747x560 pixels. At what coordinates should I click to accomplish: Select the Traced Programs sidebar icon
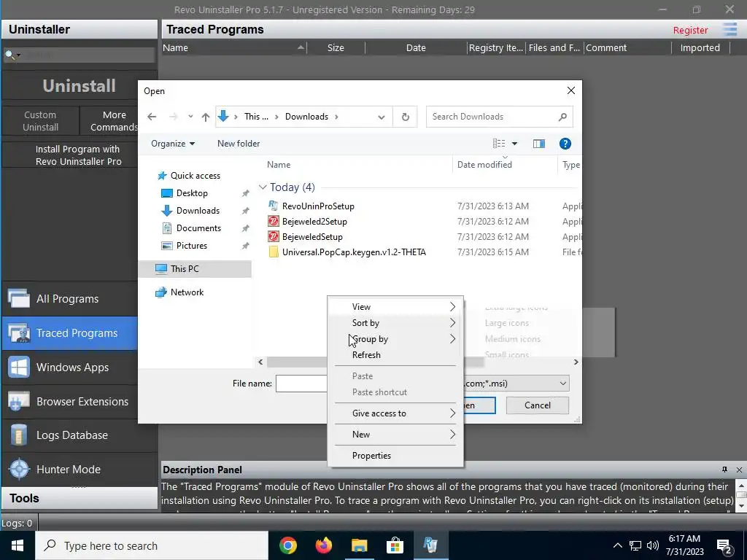[x=19, y=332]
